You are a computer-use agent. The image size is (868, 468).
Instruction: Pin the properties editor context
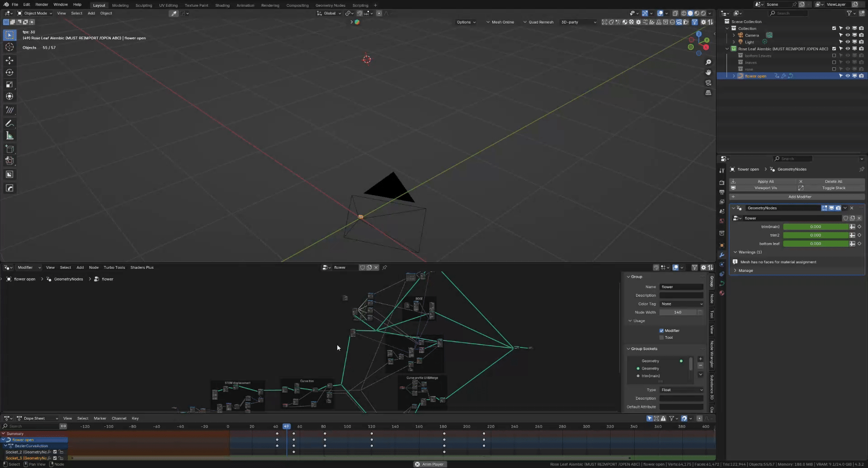pyautogui.click(x=862, y=169)
